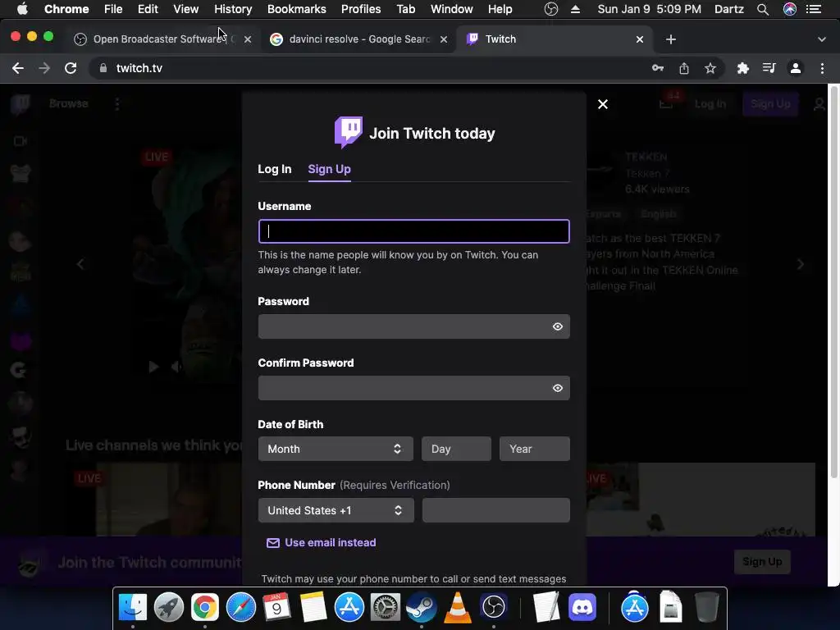Screen dimensions: 840x630
Task: Click the Year birth date field
Action: tap(535, 449)
